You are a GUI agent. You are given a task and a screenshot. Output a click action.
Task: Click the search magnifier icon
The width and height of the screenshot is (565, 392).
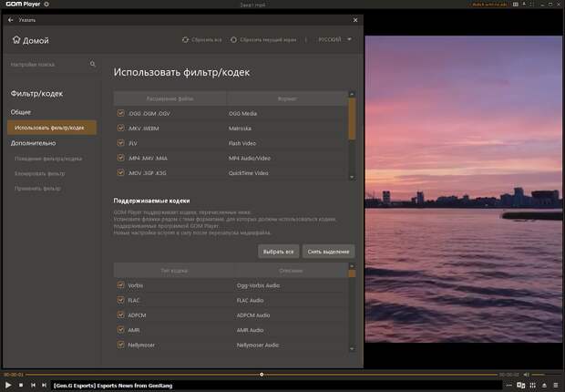[92, 65]
